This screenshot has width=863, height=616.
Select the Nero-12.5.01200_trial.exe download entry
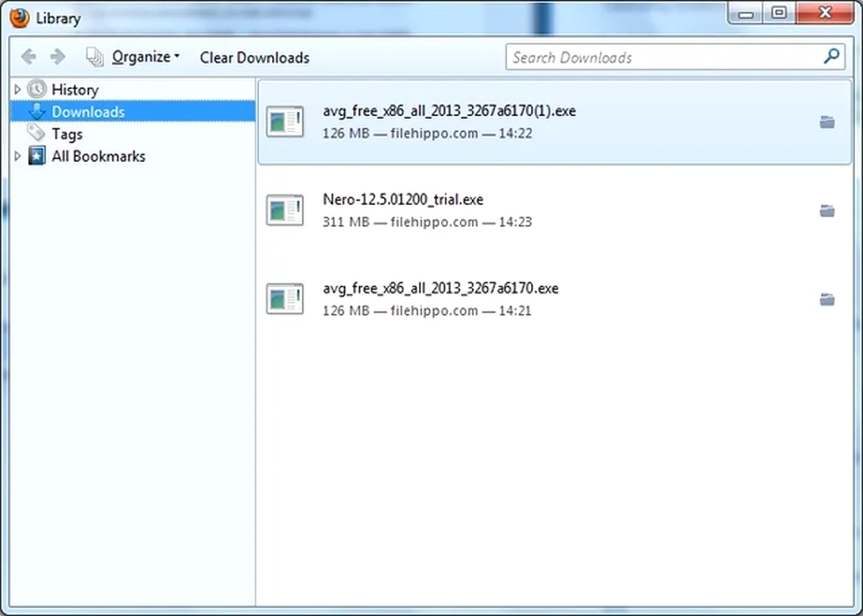pyautogui.click(x=528, y=211)
